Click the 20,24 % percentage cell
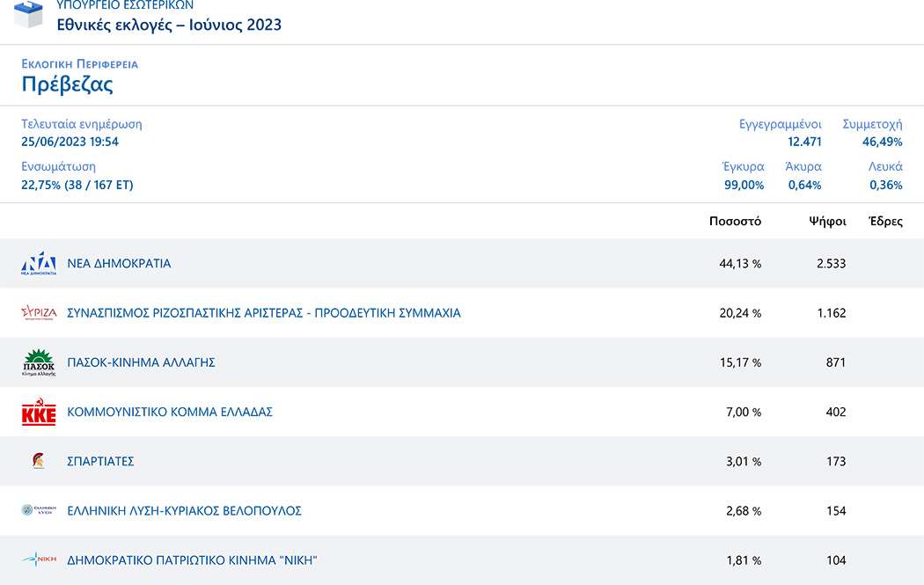 (x=740, y=313)
